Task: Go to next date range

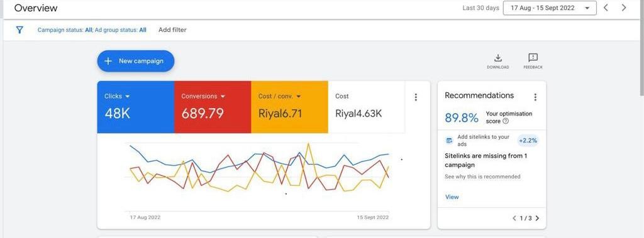Action: pos(624,8)
